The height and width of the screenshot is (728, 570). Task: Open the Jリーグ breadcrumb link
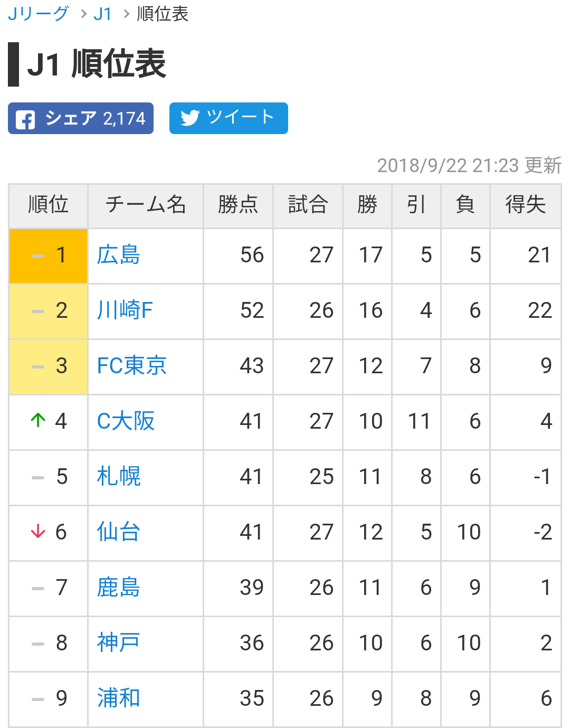pos(38,14)
